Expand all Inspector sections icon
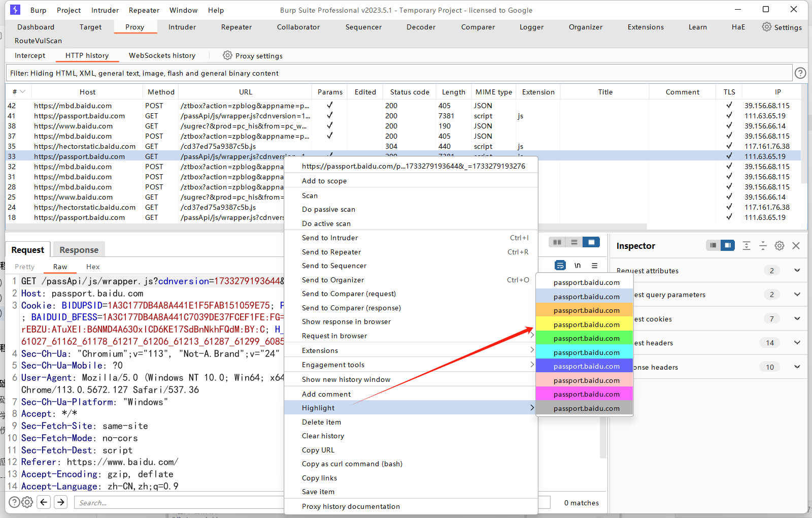Screen dimensions: 812x518 point(747,246)
